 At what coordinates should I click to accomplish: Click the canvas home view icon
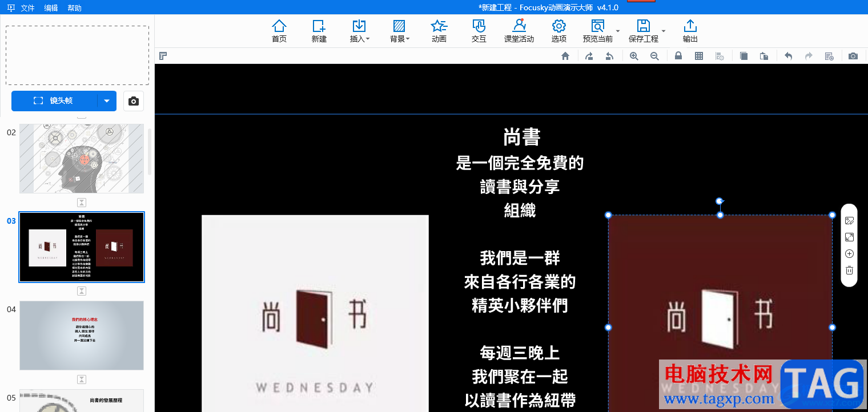[565, 56]
